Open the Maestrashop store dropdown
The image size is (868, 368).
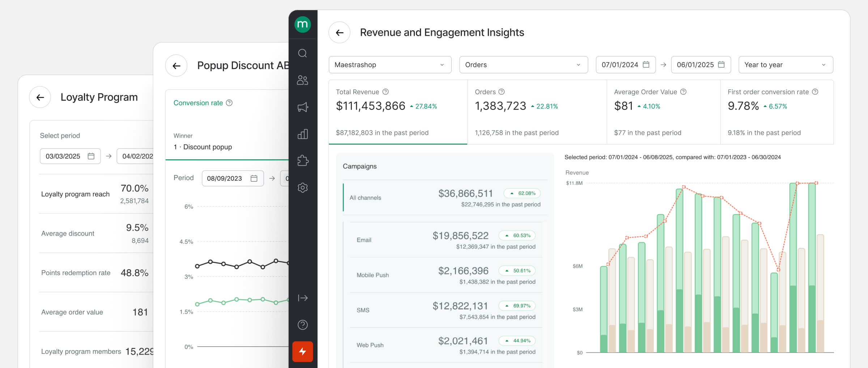click(390, 65)
